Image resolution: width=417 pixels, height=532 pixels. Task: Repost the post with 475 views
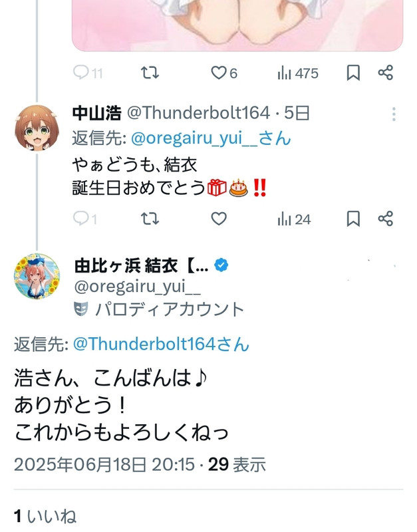[x=150, y=73]
